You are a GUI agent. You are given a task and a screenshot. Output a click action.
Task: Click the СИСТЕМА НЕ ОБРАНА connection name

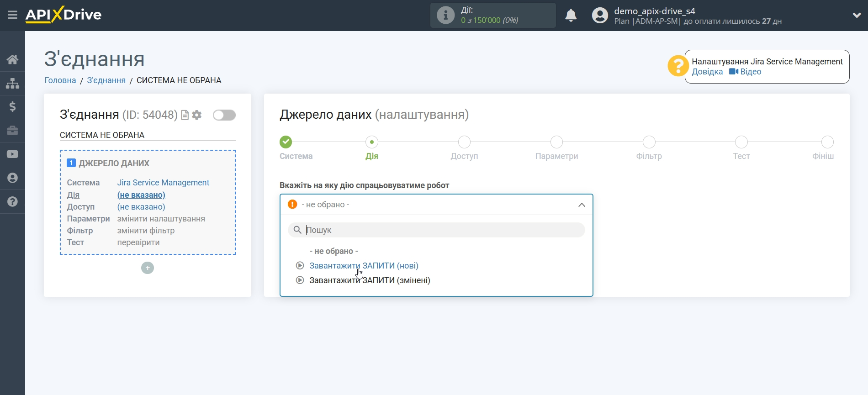102,135
